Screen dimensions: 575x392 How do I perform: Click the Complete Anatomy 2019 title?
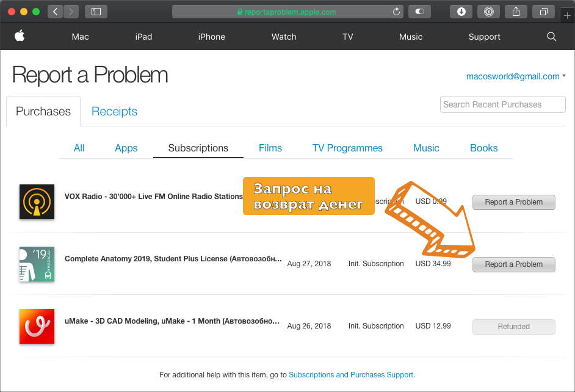coord(173,259)
